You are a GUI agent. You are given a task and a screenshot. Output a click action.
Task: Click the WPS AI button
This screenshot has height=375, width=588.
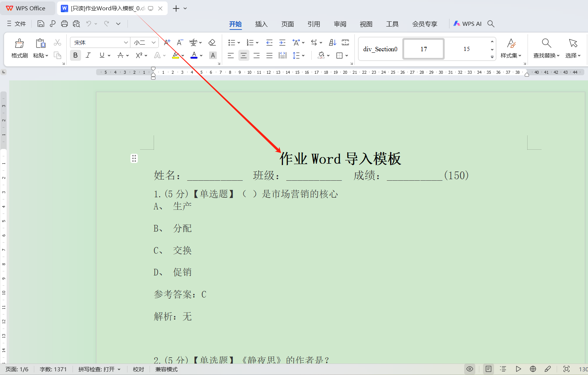point(468,24)
